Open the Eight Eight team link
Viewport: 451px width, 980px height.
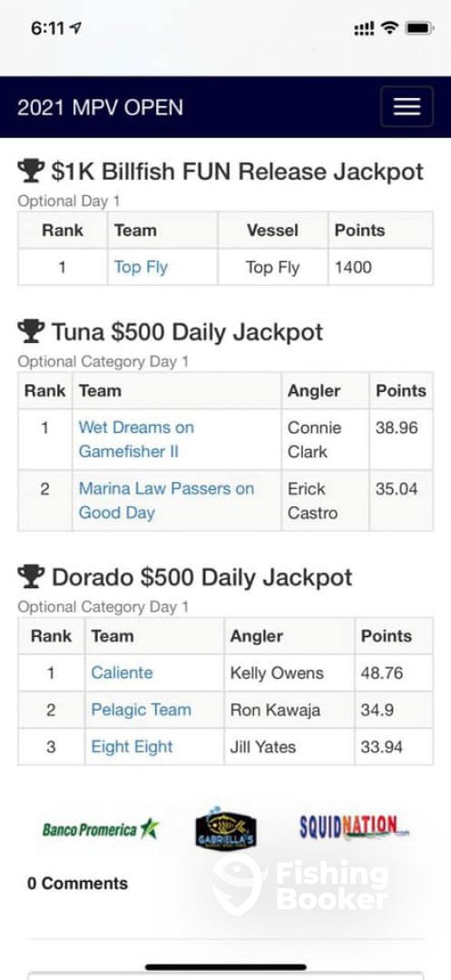[132, 747]
